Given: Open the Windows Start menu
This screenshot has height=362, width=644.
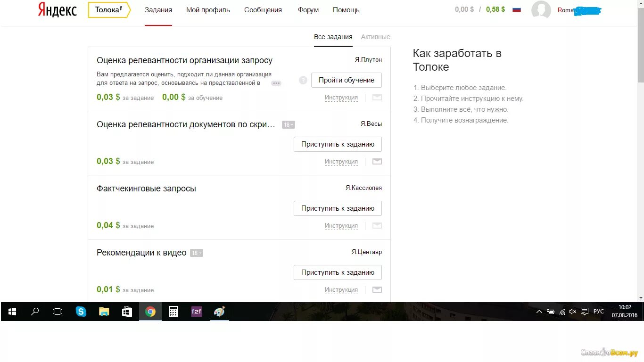Looking at the screenshot, I should (12, 312).
